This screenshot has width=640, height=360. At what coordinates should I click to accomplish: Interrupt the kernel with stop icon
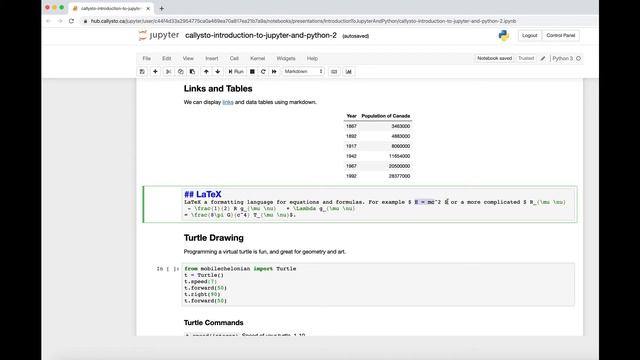[252, 72]
